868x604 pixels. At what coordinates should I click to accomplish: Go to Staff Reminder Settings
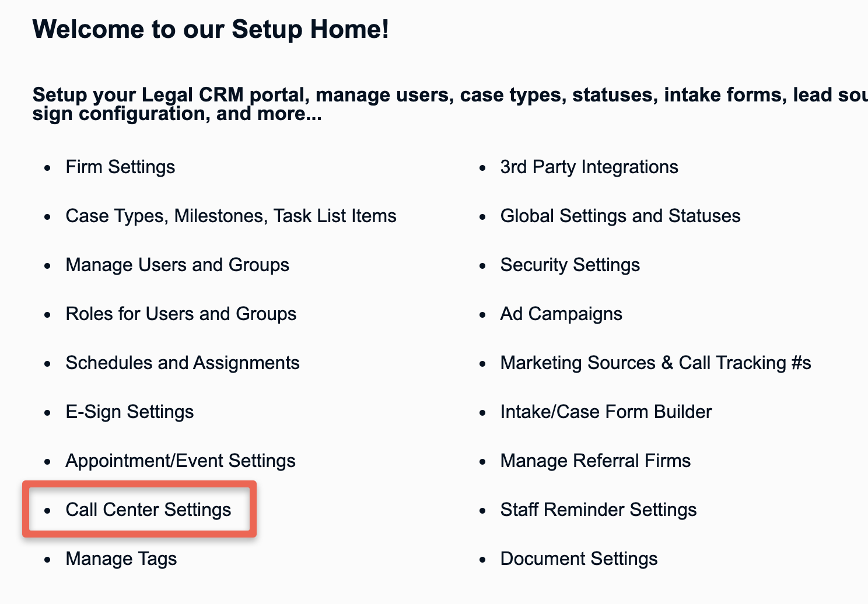point(598,510)
